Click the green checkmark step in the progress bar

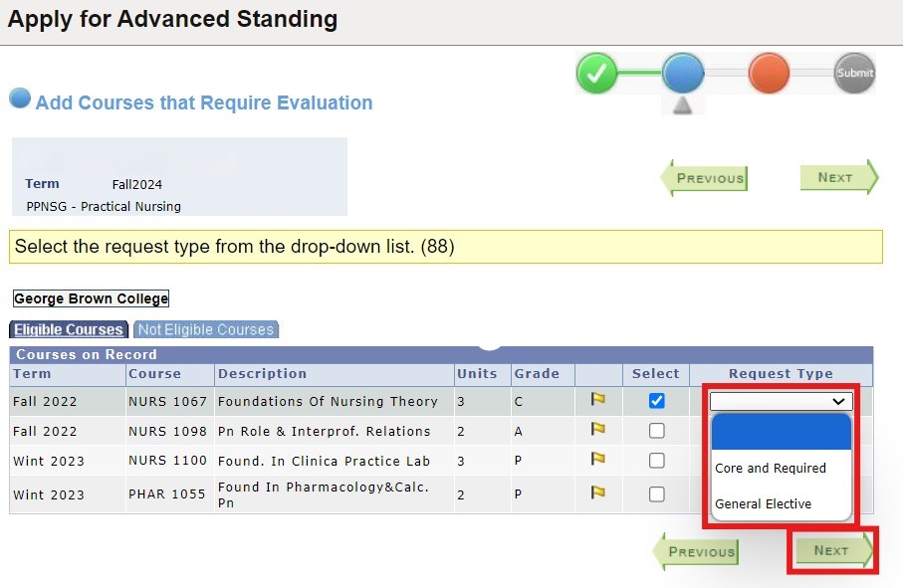(x=597, y=73)
